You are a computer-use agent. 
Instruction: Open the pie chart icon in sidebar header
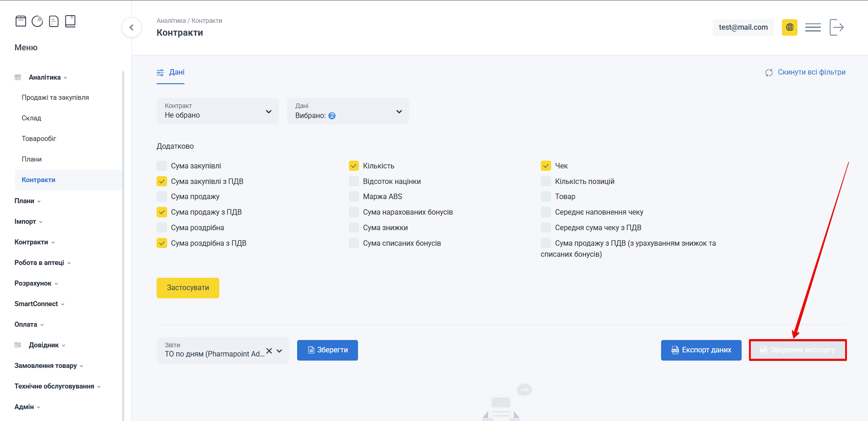point(37,21)
